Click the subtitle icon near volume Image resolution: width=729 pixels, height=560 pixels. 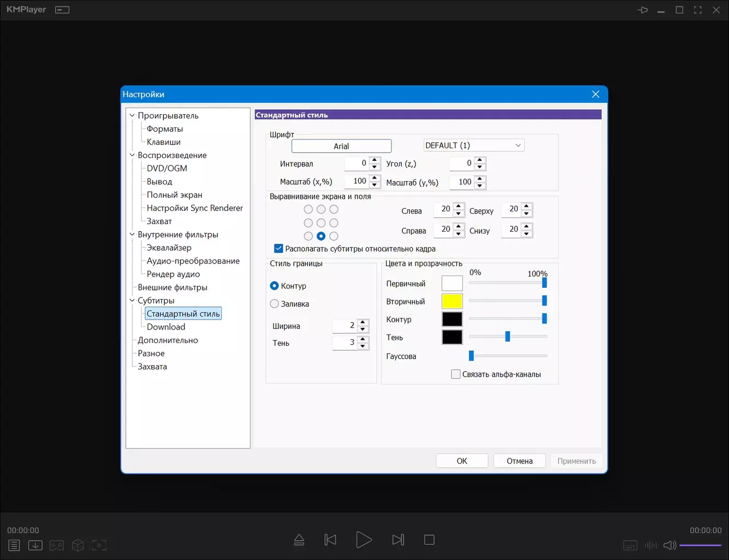[x=630, y=545]
